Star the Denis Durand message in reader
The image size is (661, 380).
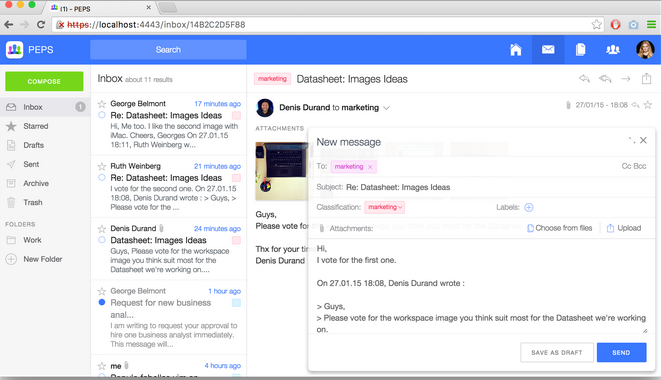(x=648, y=105)
